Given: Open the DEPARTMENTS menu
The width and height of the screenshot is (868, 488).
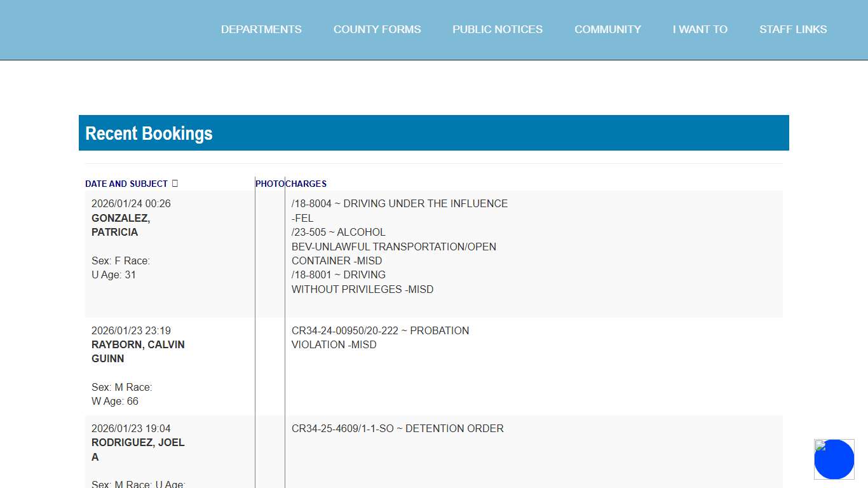Looking at the screenshot, I should click(261, 29).
